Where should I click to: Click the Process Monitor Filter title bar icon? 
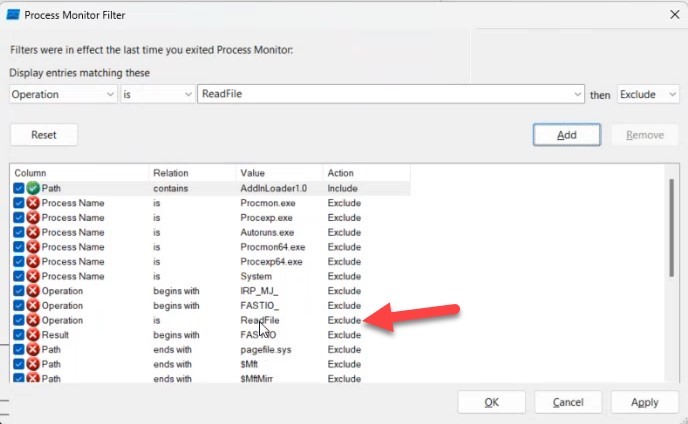(14, 14)
